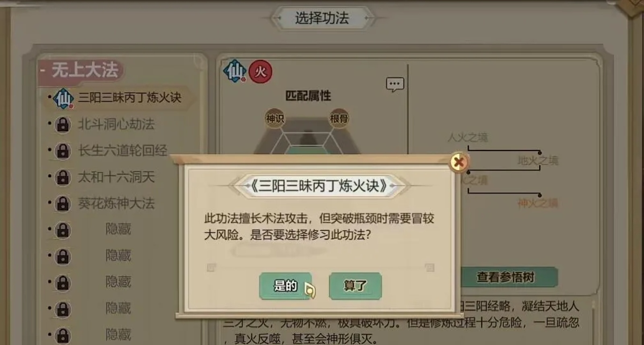The width and height of the screenshot is (644, 345).
Task: Click the 仙 rank badge in the detail panel
Action: [x=235, y=71]
